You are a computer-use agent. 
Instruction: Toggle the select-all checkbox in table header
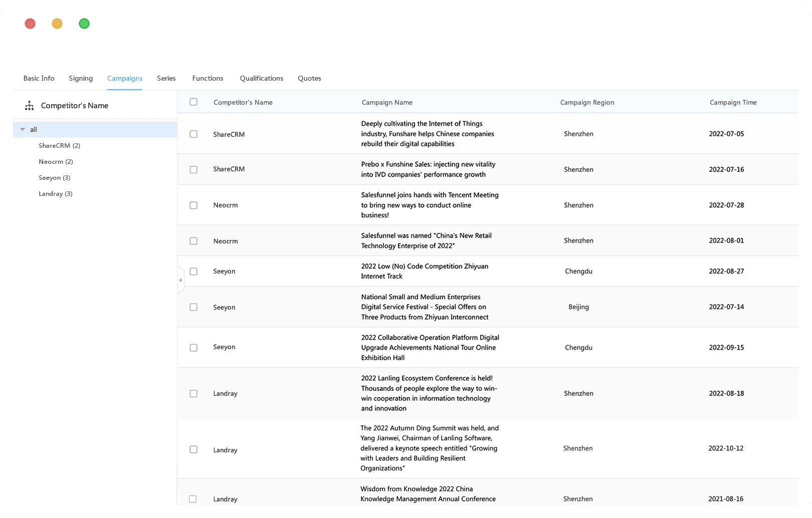click(x=193, y=102)
